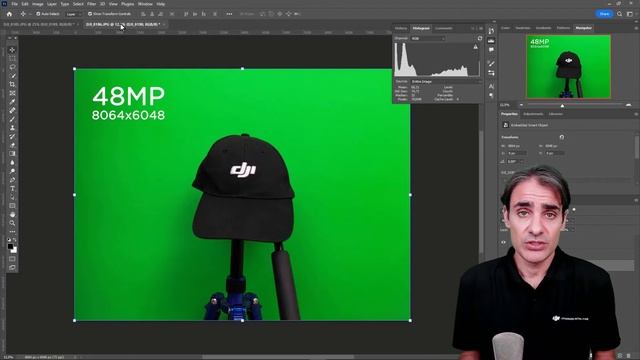Switch to the History tab

coord(401,28)
